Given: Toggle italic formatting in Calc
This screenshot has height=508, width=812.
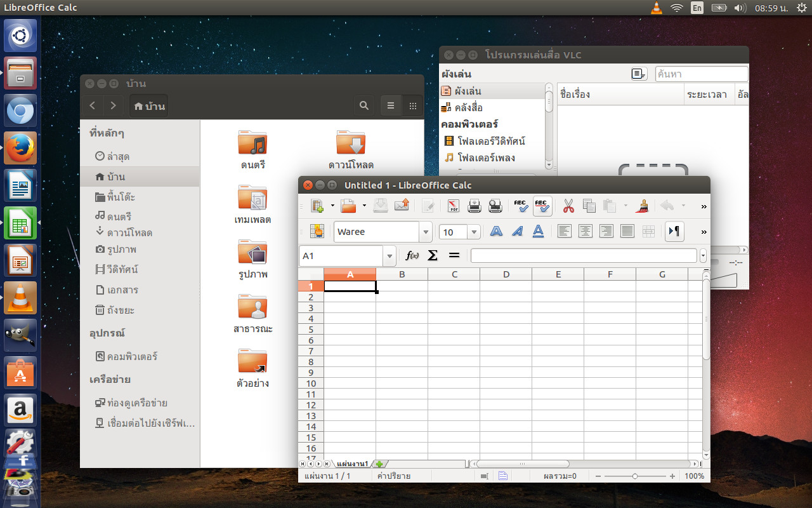Looking at the screenshot, I should [517, 232].
